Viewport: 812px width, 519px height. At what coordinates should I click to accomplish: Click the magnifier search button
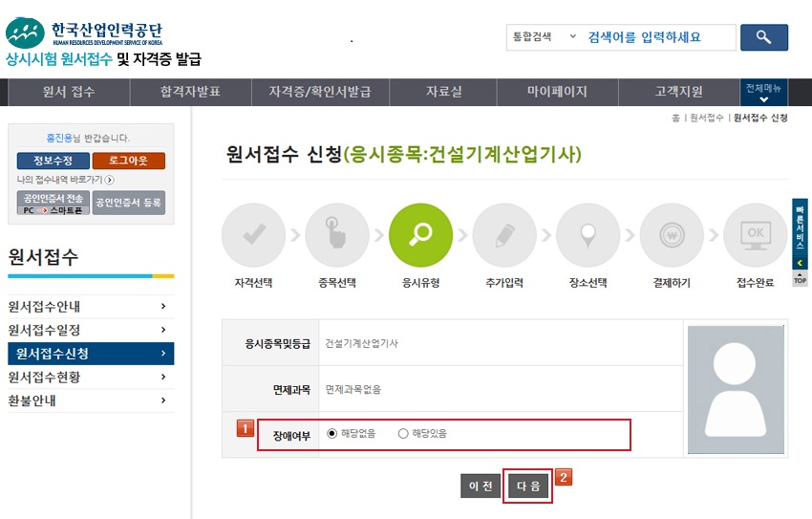pyautogui.click(x=763, y=37)
